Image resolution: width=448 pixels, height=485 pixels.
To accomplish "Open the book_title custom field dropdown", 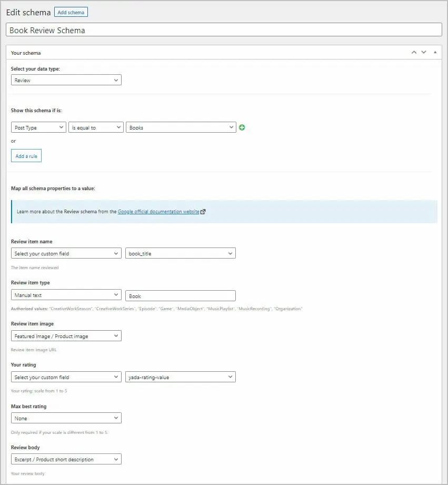I will click(181, 253).
